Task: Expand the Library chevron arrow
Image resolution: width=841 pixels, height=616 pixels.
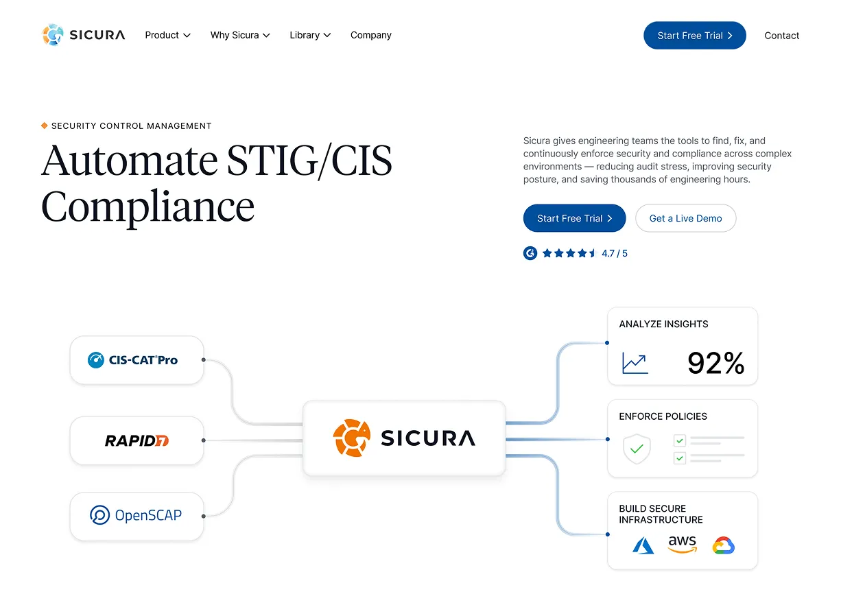Action: point(327,35)
